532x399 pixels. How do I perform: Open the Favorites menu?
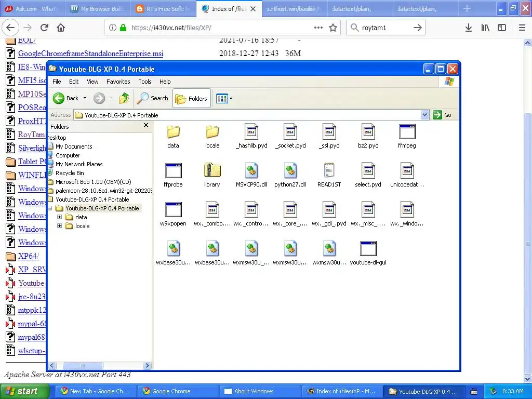(118, 82)
